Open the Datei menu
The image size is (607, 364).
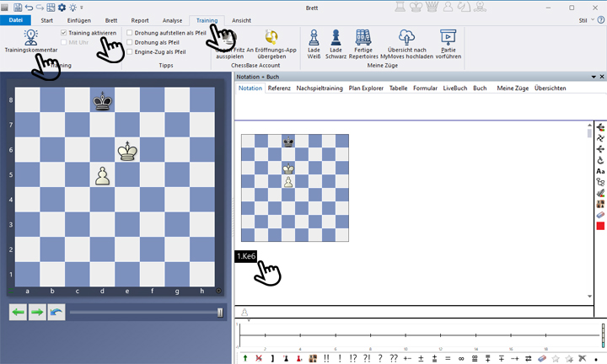click(x=16, y=19)
